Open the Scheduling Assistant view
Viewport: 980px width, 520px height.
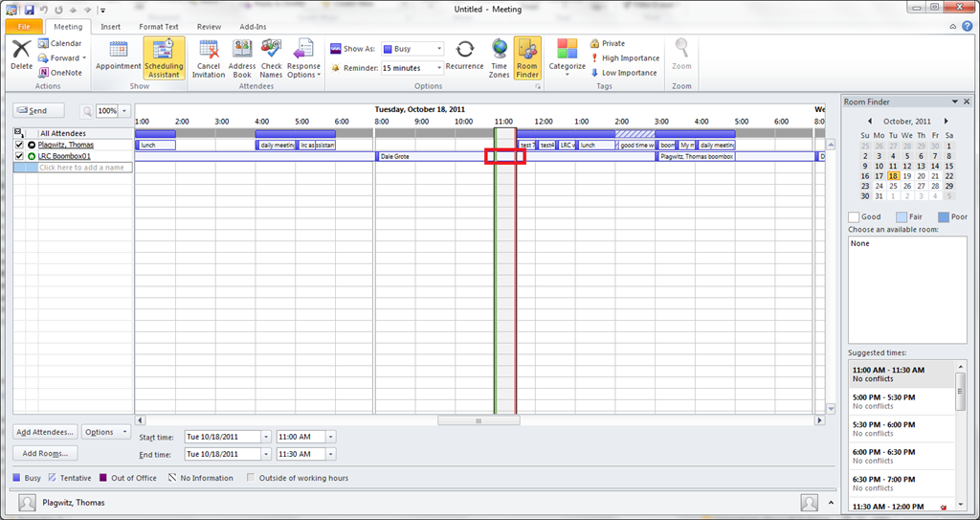tap(164, 58)
